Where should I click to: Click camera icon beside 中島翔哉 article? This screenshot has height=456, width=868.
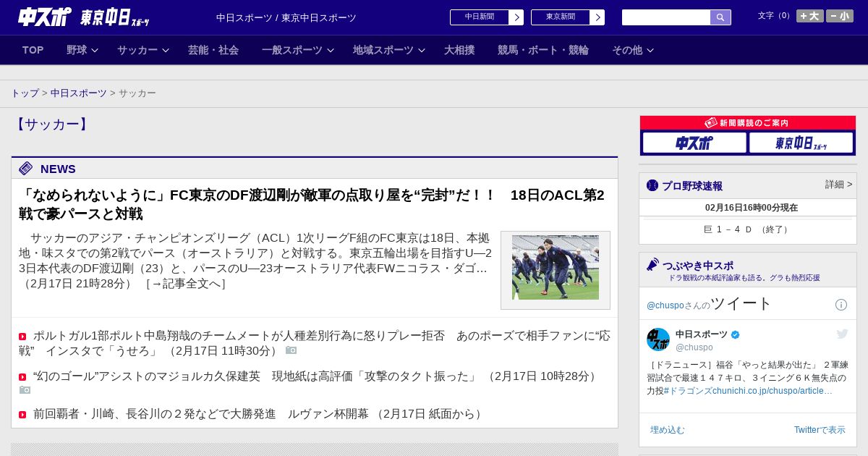(291, 350)
